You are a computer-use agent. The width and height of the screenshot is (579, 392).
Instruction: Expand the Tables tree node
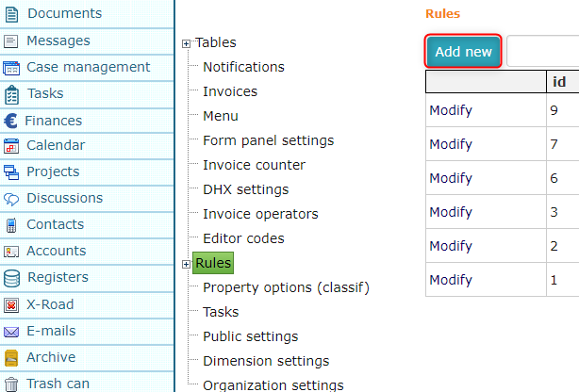click(186, 44)
